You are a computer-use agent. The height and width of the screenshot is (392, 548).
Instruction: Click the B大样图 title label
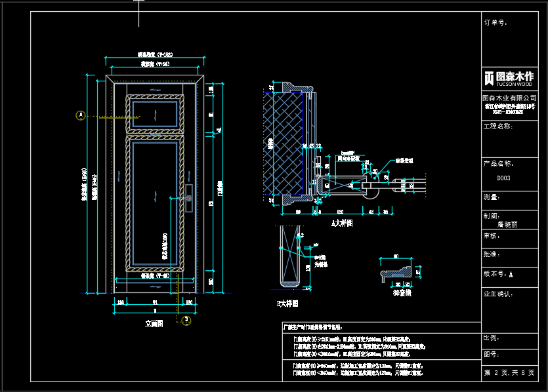click(287, 304)
